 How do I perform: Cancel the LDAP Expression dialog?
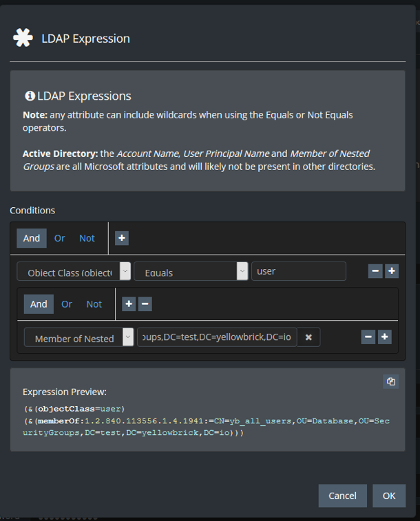(342, 496)
